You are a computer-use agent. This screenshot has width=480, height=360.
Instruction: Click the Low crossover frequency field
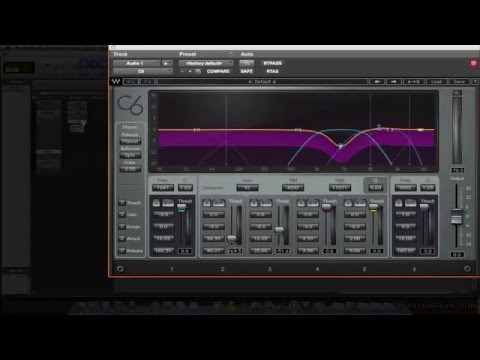pos(247,188)
